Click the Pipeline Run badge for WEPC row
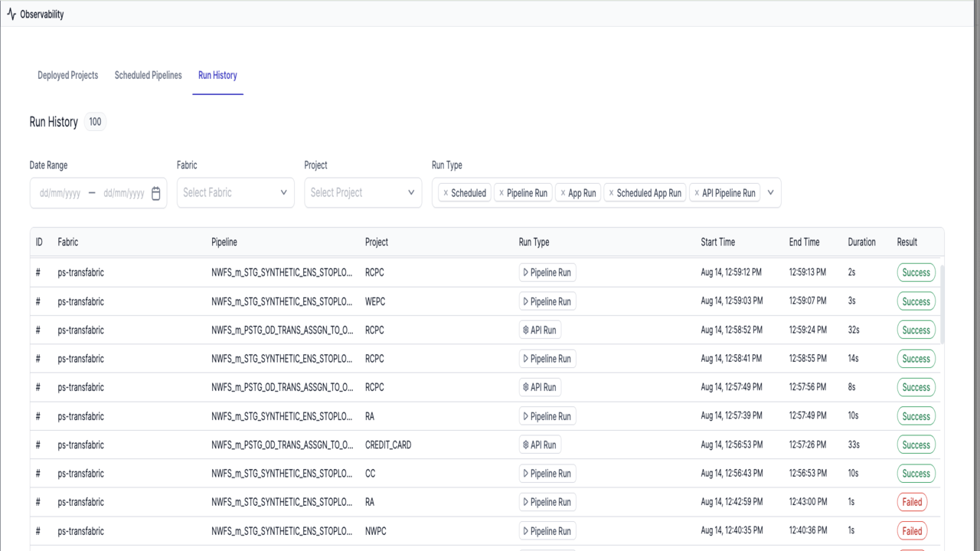Image resolution: width=980 pixels, height=551 pixels. coord(547,302)
